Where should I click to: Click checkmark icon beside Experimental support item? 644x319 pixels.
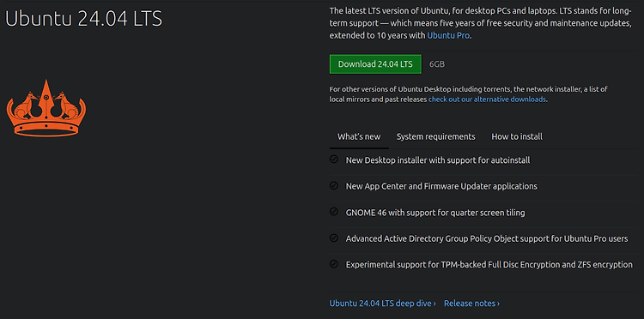334,263
